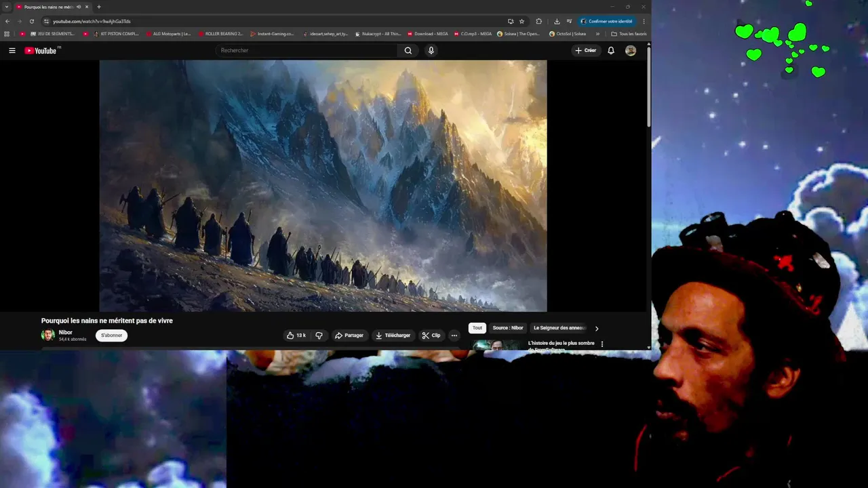Click the video player to pause
The width and height of the screenshot is (868, 488).
pos(323,186)
